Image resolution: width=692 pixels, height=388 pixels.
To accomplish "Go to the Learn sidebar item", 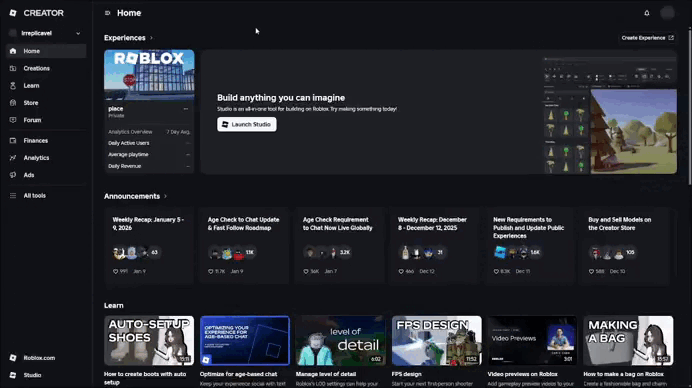I will point(46,86).
